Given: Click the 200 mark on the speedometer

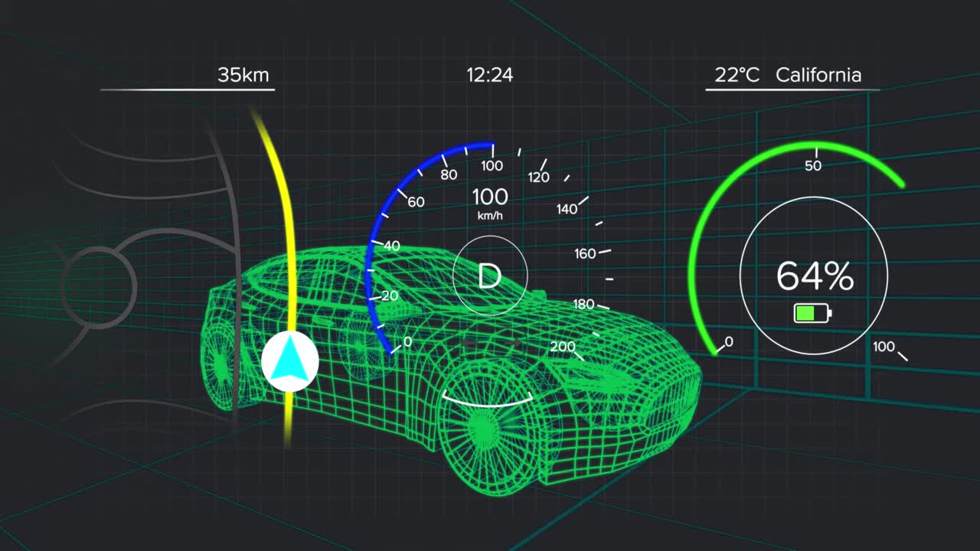Looking at the screenshot, I should tap(563, 347).
